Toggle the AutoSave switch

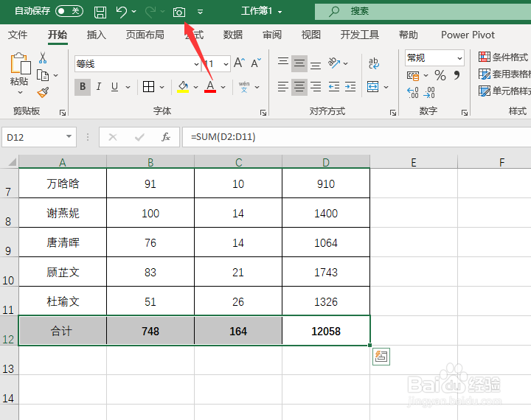(69, 11)
